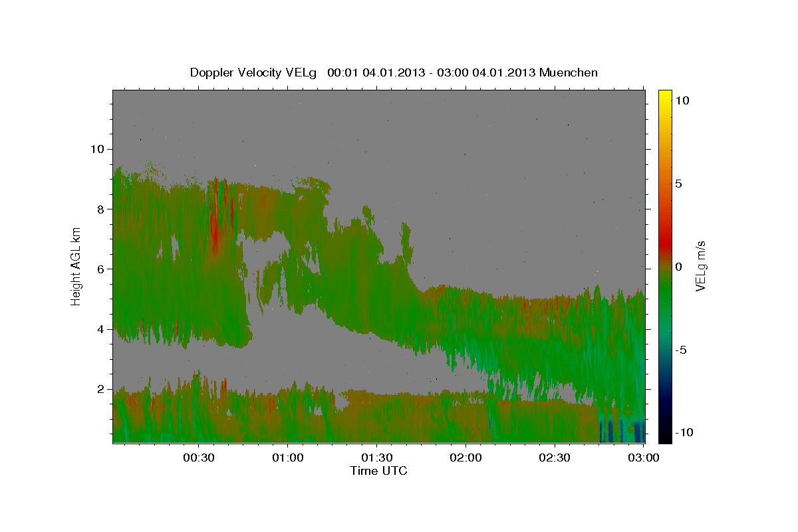Viewport: 798px width, 532px height.
Task: Click the colorbar value 5
Action: pos(679,183)
